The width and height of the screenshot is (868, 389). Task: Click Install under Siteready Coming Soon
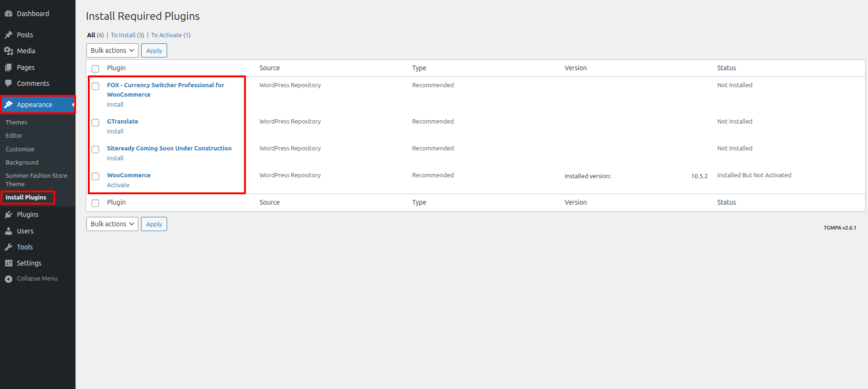(115, 158)
